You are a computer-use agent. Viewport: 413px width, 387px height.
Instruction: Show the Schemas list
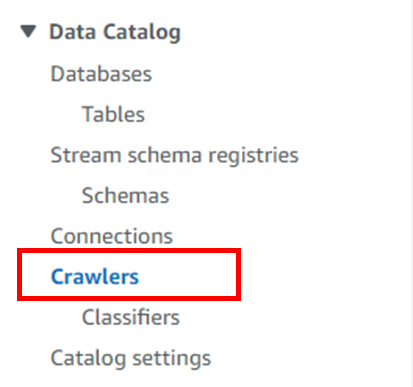pyautogui.click(x=126, y=195)
